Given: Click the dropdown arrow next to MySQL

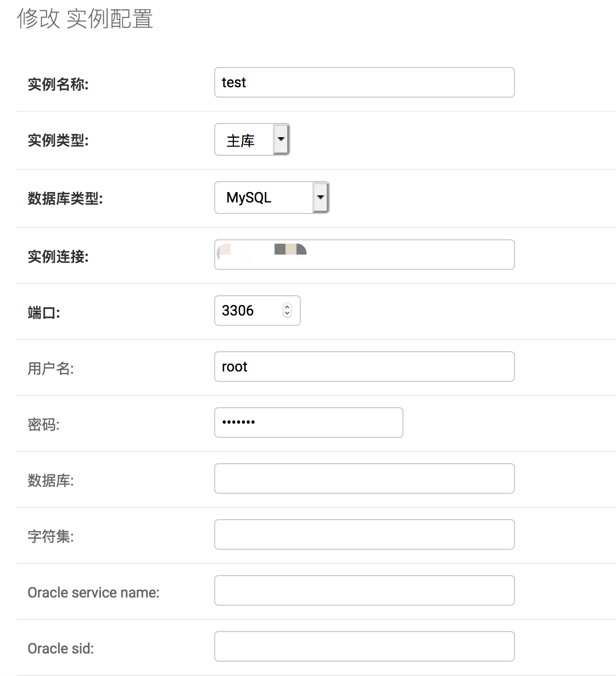Looking at the screenshot, I should click(x=321, y=198).
